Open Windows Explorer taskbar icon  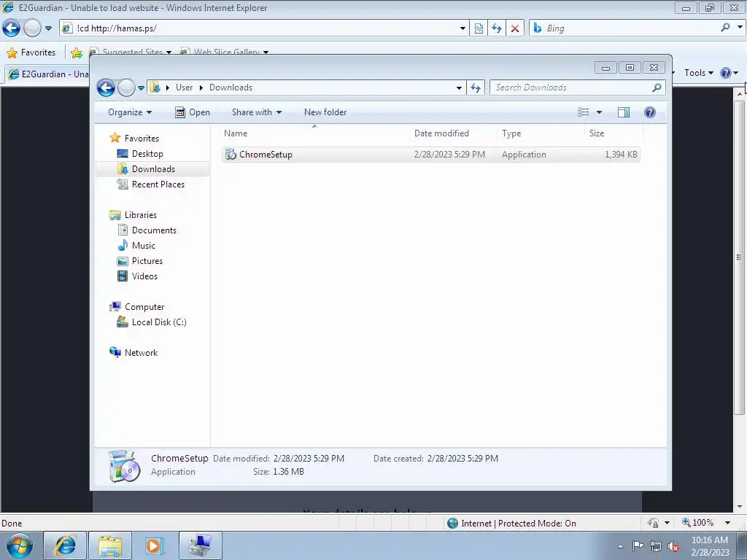110,545
